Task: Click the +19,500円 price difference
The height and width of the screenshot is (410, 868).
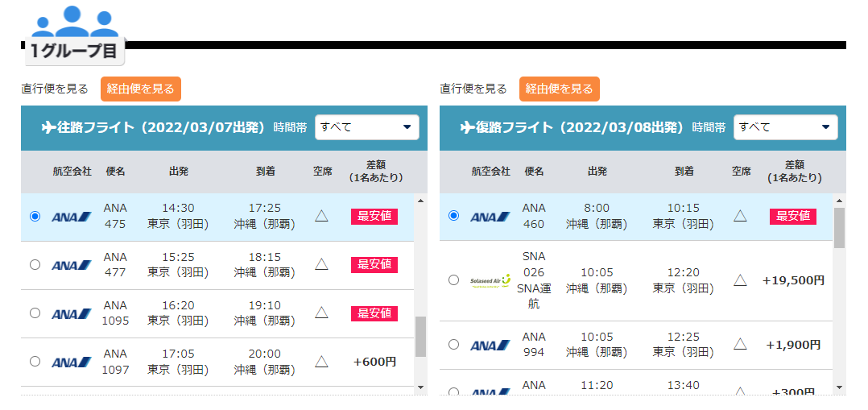Action: pyautogui.click(x=793, y=280)
